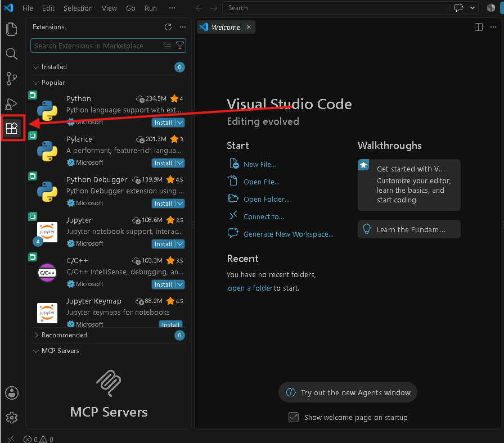Viewport: 504px width, 443px height.
Task: Install the Python Debugger extension
Action: 163,204
